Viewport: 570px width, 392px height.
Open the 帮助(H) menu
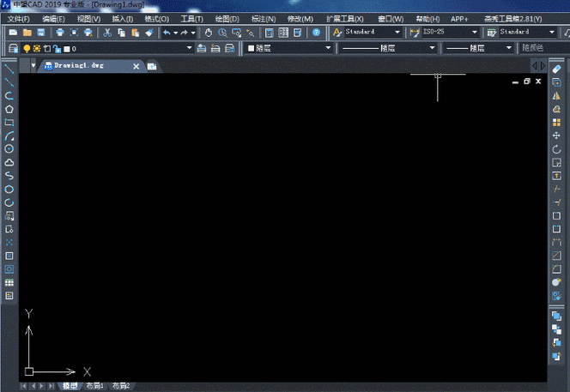[x=427, y=19]
